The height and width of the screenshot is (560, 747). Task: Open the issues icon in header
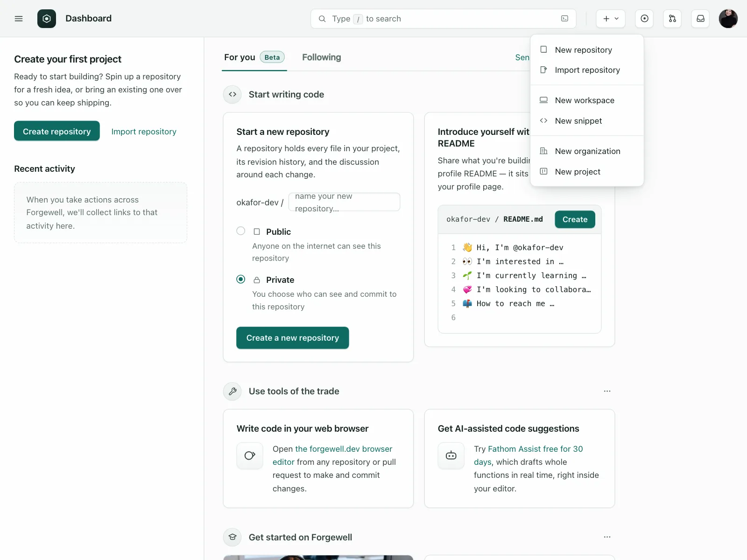click(x=644, y=19)
